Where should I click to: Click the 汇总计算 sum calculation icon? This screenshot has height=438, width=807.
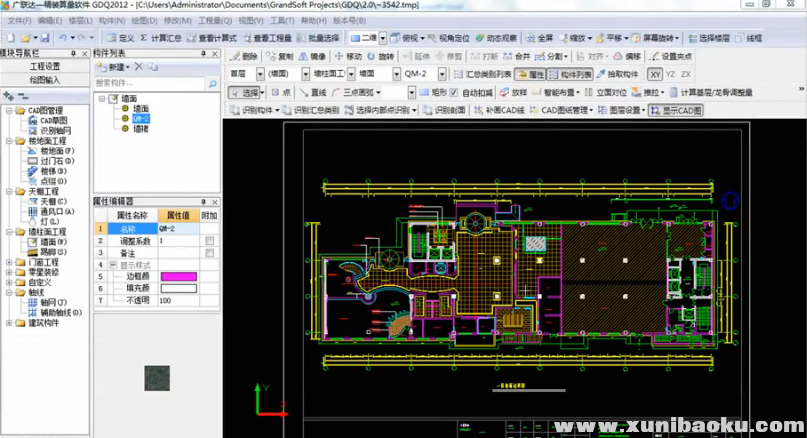(144, 38)
